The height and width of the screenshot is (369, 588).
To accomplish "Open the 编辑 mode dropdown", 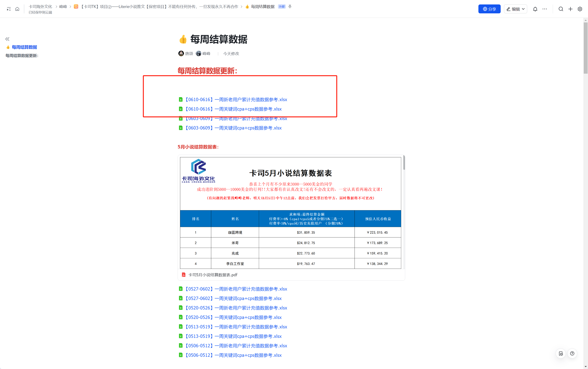I will [x=515, y=9].
